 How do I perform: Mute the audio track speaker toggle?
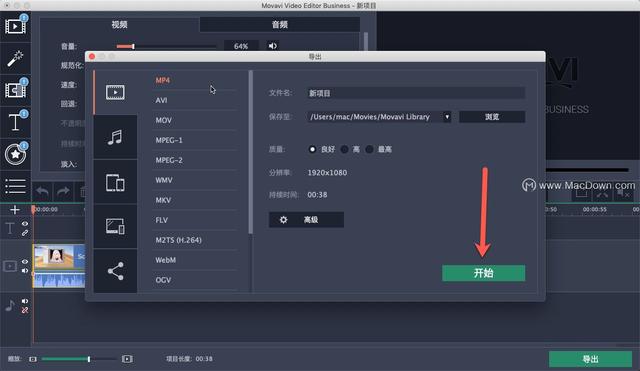coord(25,301)
